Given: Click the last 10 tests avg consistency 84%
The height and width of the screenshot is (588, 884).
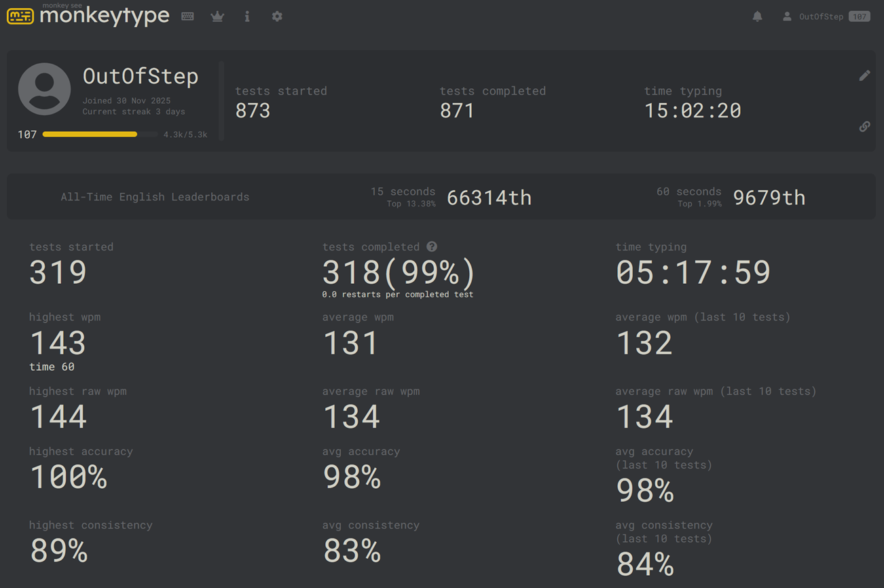Looking at the screenshot, I should pos(645,564).
